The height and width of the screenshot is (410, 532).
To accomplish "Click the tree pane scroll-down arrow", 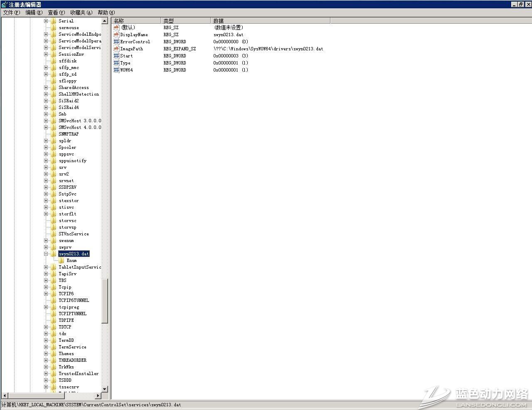I will click(105, 389).
